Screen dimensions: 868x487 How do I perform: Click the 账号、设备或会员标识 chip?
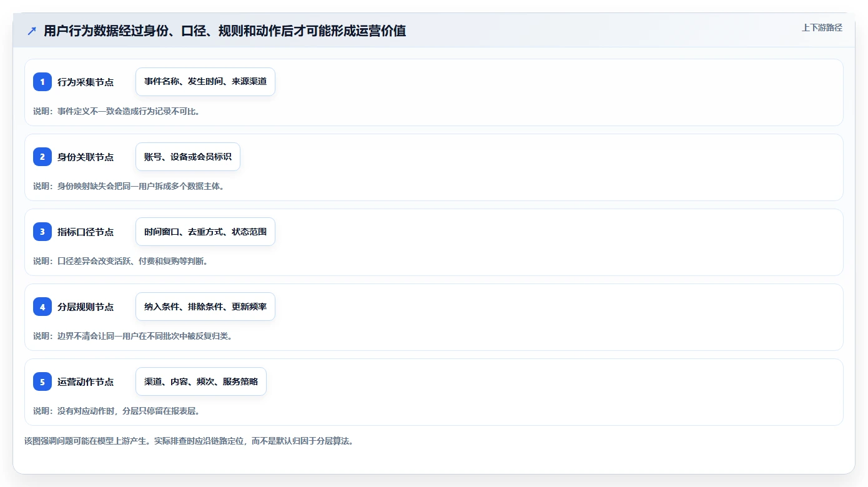pyautogui.click(x=188, y=157)
